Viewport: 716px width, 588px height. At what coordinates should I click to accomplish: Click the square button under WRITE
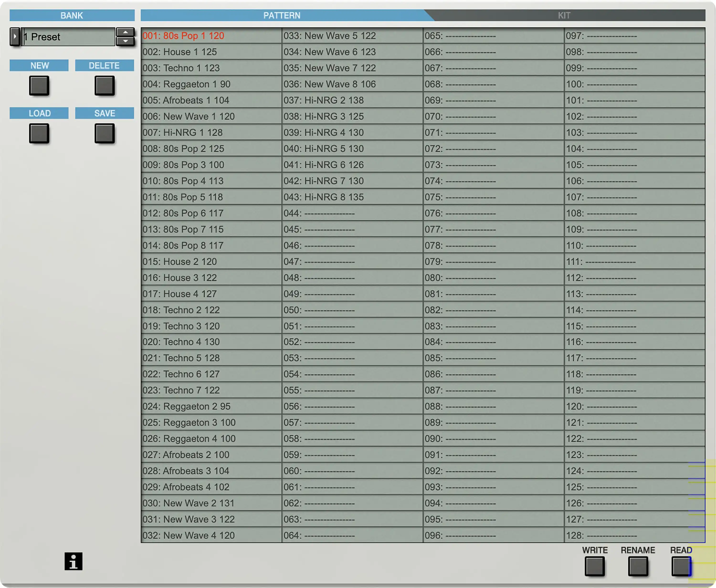point(595,566)
